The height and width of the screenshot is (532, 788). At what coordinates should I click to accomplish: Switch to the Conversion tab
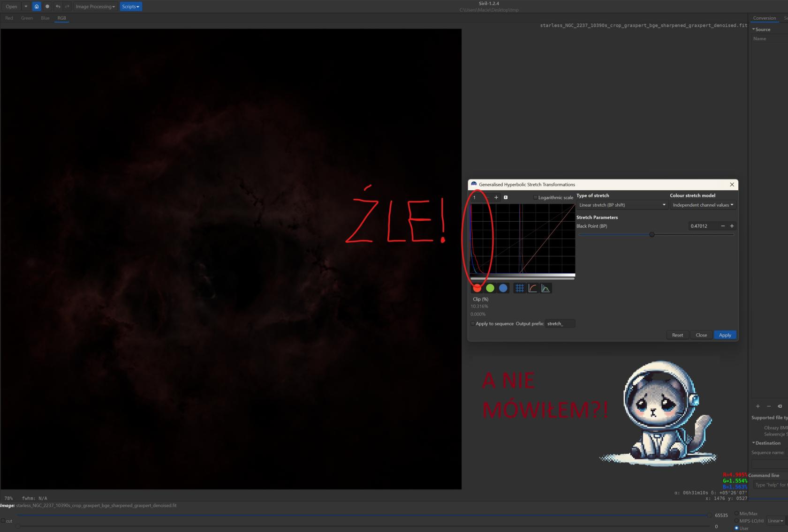[764, 18]
